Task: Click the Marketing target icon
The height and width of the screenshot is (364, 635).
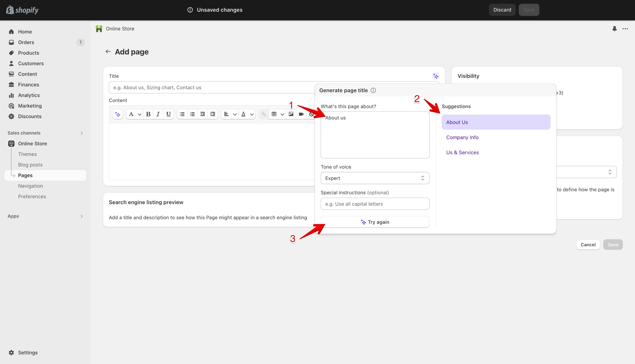Action: click(11, 106)
